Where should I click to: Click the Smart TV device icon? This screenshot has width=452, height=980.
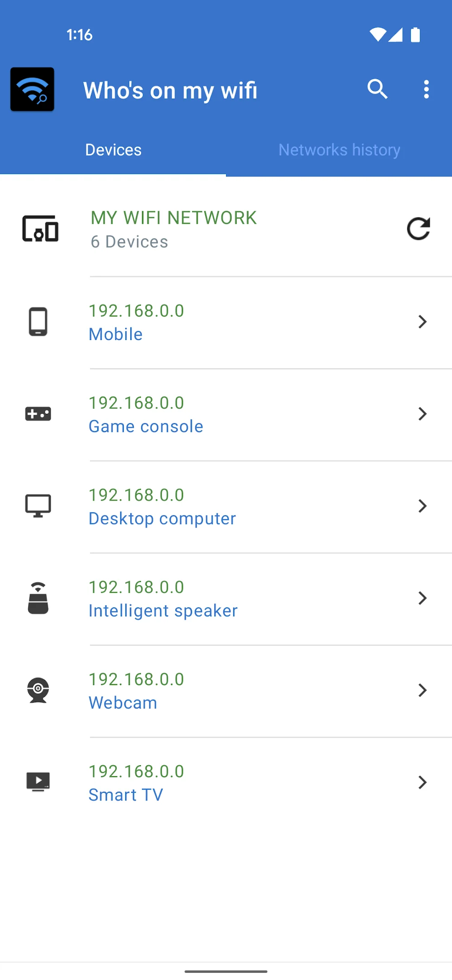[38, 782]
